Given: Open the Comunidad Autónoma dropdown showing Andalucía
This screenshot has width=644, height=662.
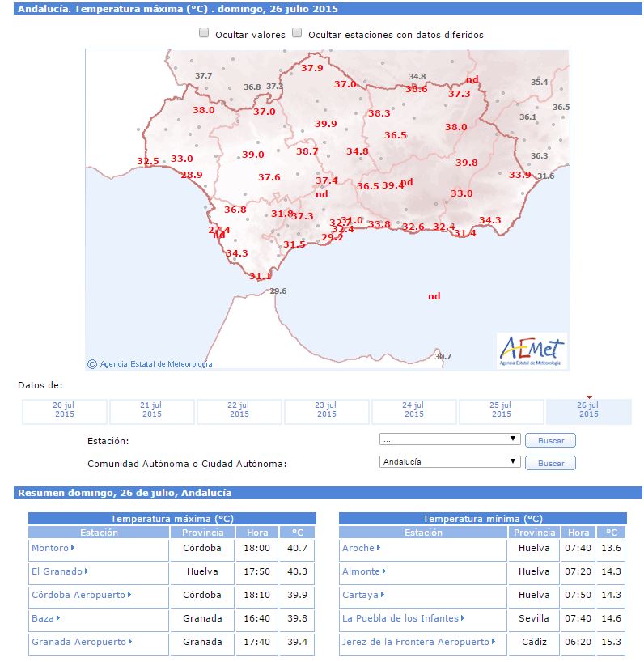Looking at the screenshot, I should (x=450, y=462).
